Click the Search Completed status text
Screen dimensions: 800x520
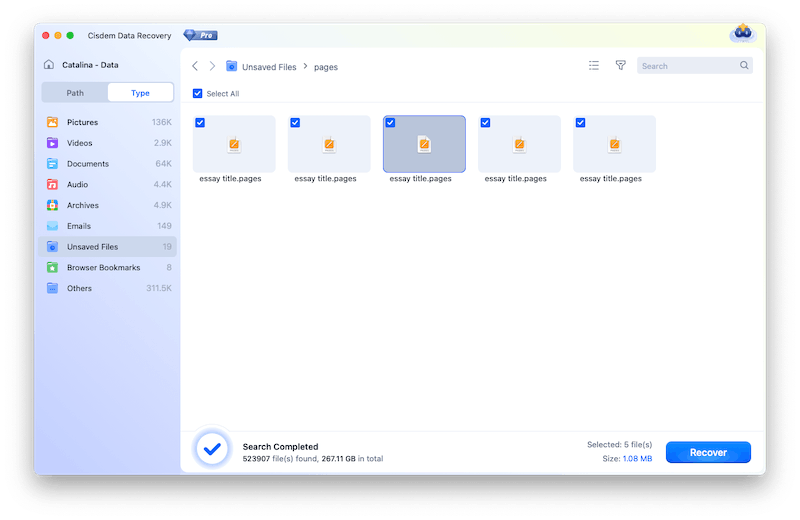tap(280, 447)
